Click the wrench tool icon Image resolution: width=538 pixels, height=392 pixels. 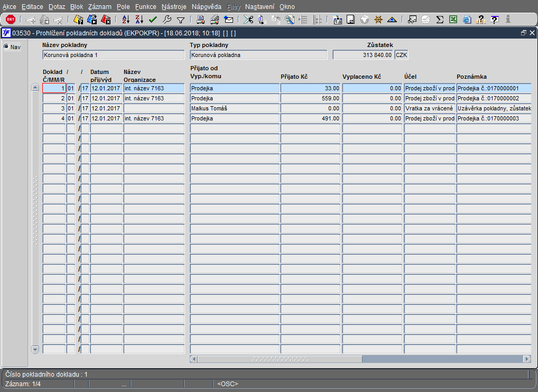(x=167, y=20)
